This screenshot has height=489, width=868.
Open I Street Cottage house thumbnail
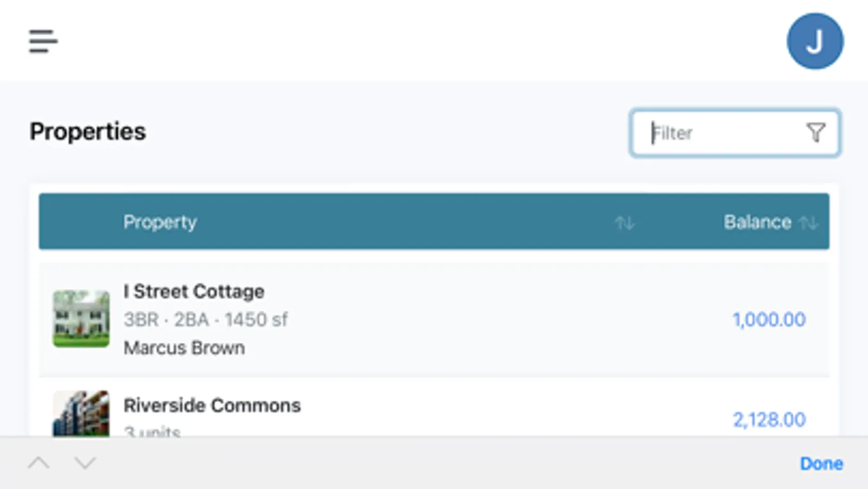click(x=81, y=319)
